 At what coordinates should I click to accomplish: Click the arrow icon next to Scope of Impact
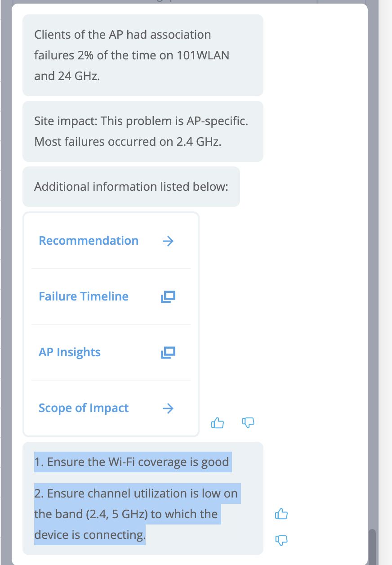pos(168,408)
